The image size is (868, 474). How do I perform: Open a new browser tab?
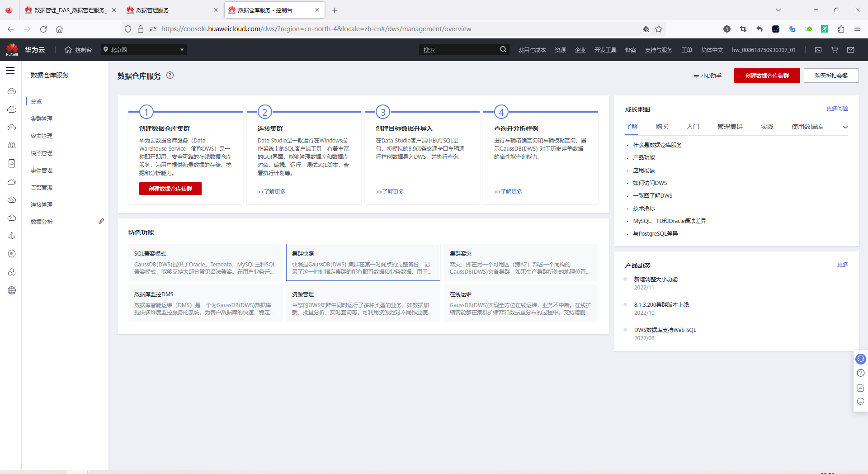[x=335, y=10]
